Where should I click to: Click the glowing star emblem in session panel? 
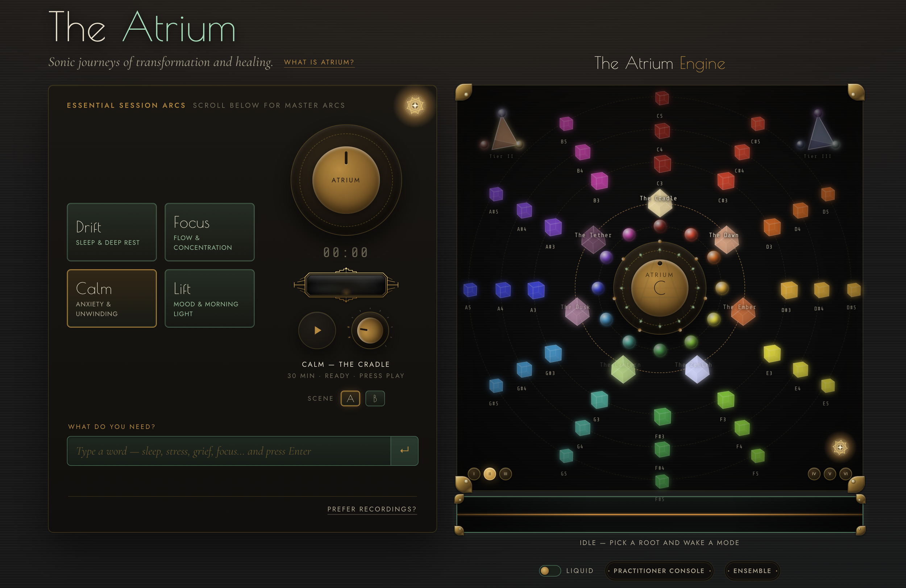[x=415, y=105]
